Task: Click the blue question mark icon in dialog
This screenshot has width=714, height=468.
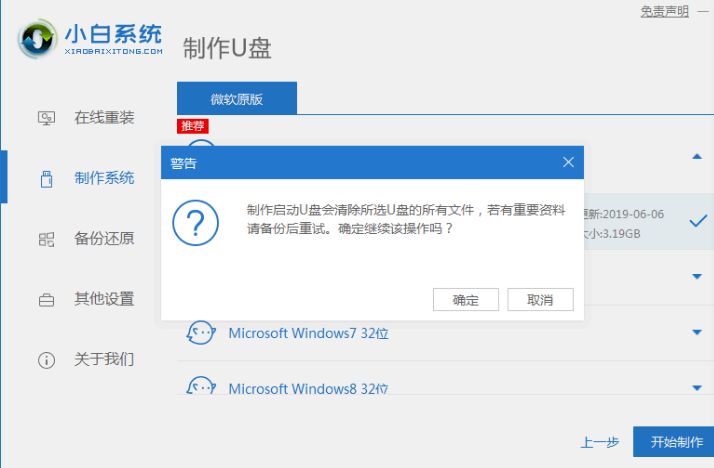Action: click(195, 222)
